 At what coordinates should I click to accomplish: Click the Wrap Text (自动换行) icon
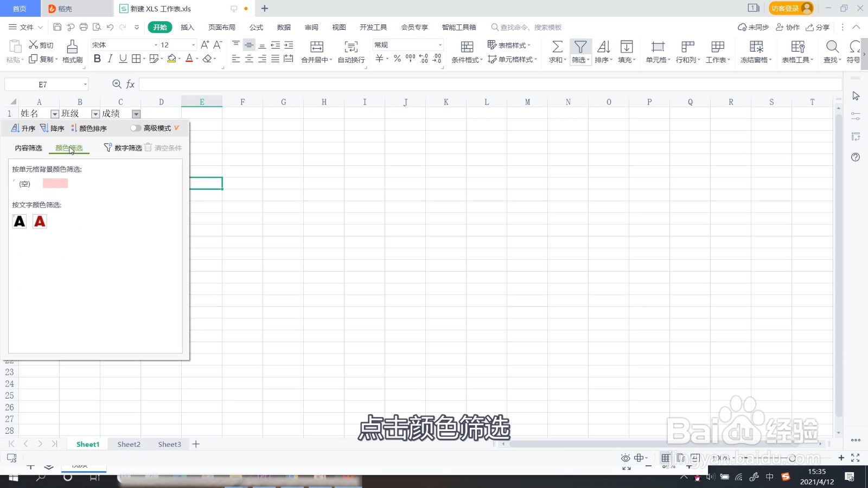(351, 47)
